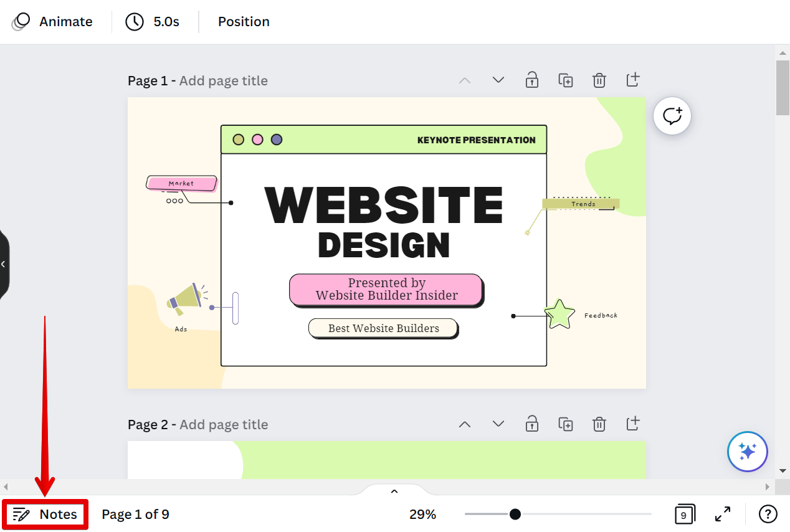790x532 pixels.
Task: Expand the page thumbnails panel
Action: [394, 491]
